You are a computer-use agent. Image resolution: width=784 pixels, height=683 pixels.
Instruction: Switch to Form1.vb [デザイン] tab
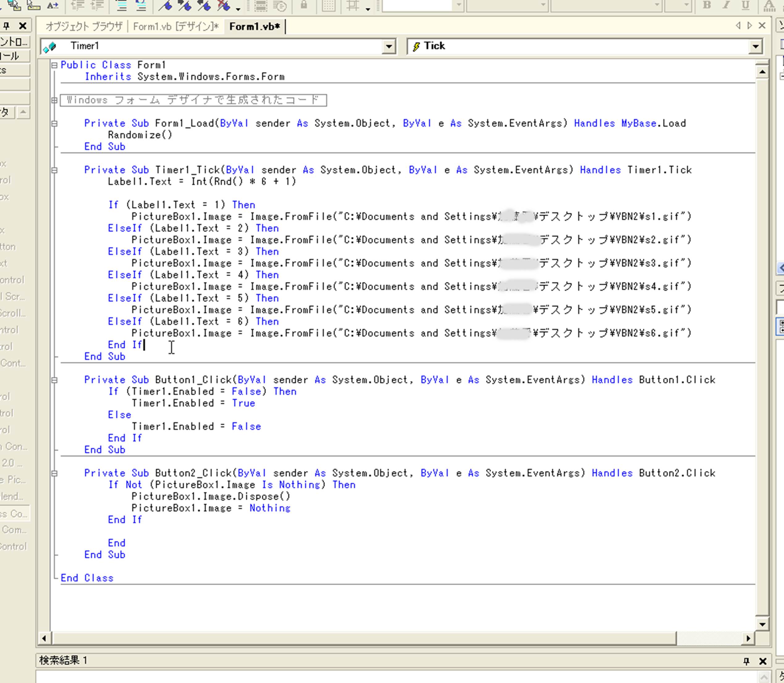click(x=176, y=26)
